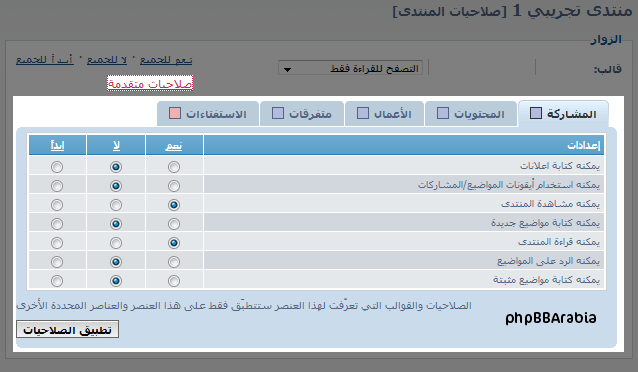
Task: Select 'أبداً' for 'يمكنه كتابة مواضيع مثبتة'
Action: pos(57,281)
